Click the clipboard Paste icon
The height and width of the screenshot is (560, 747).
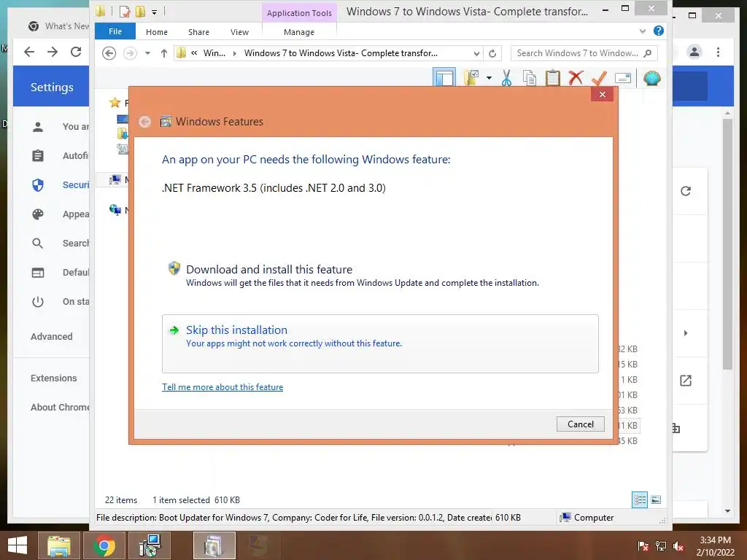click(553, 78)
